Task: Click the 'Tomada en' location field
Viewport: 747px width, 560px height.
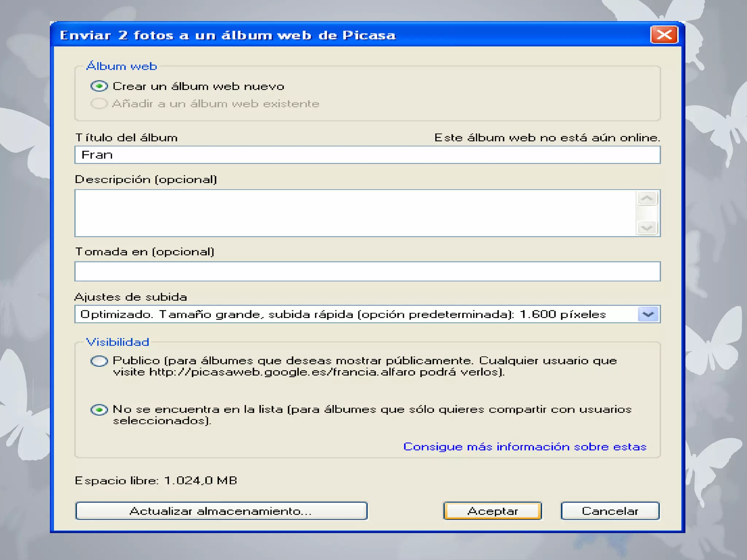Action: point(367,271)
